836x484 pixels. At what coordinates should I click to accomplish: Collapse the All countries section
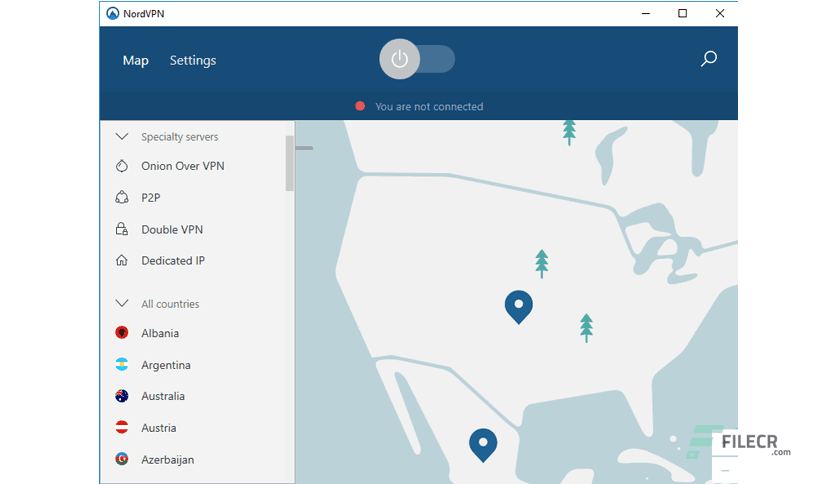[122, 303]
